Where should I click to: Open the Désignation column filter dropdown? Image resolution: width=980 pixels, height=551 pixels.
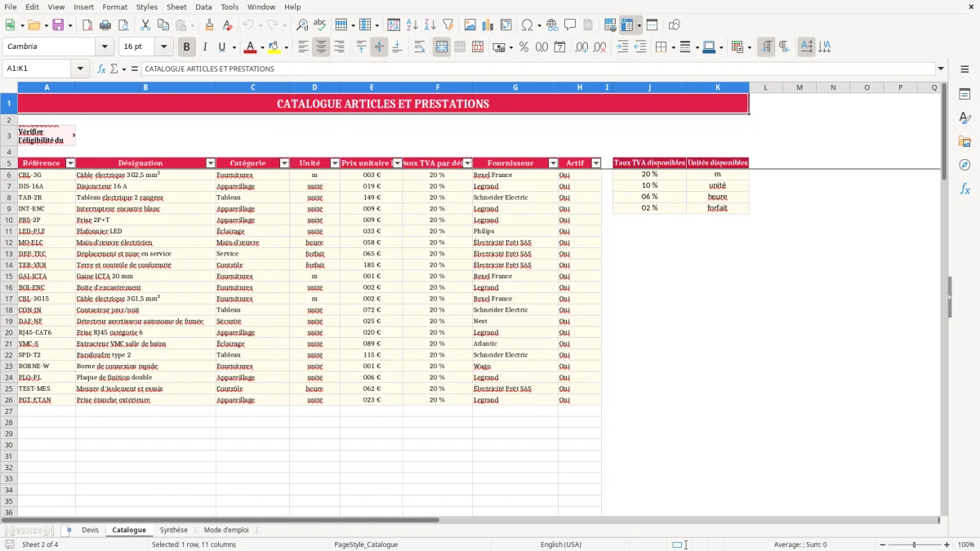[x=211, y=163]
